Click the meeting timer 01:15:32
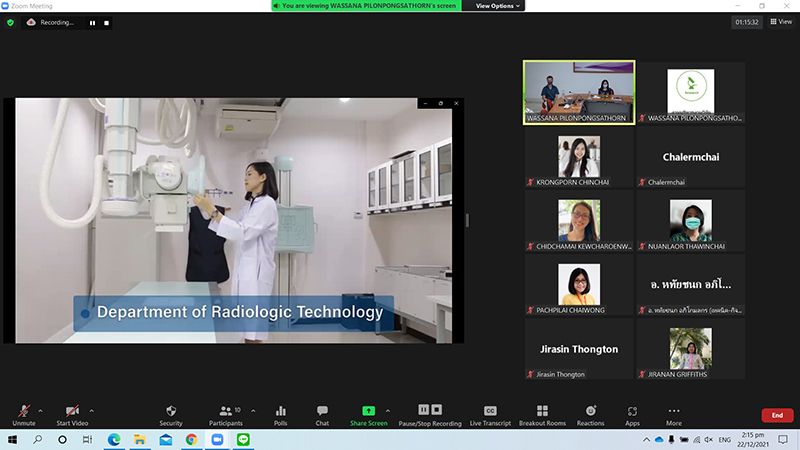Screen dimensions: 800x450 (746, 22)
